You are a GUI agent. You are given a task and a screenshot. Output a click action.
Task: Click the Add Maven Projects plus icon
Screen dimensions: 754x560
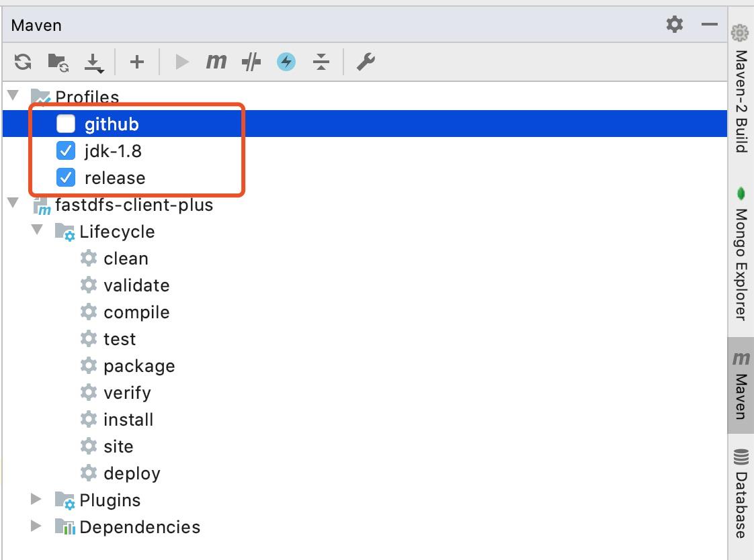tap(137, 62)
